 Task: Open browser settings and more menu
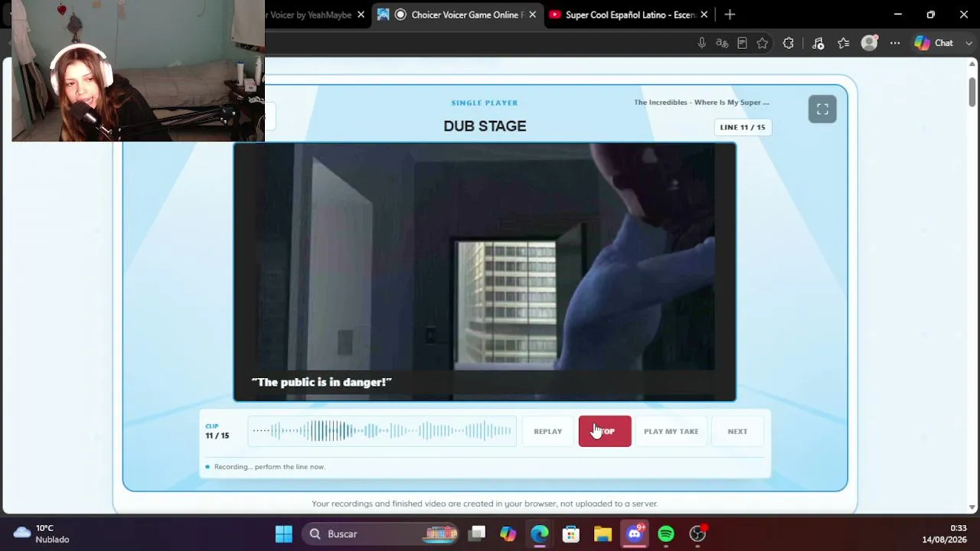tap(894, 44)
